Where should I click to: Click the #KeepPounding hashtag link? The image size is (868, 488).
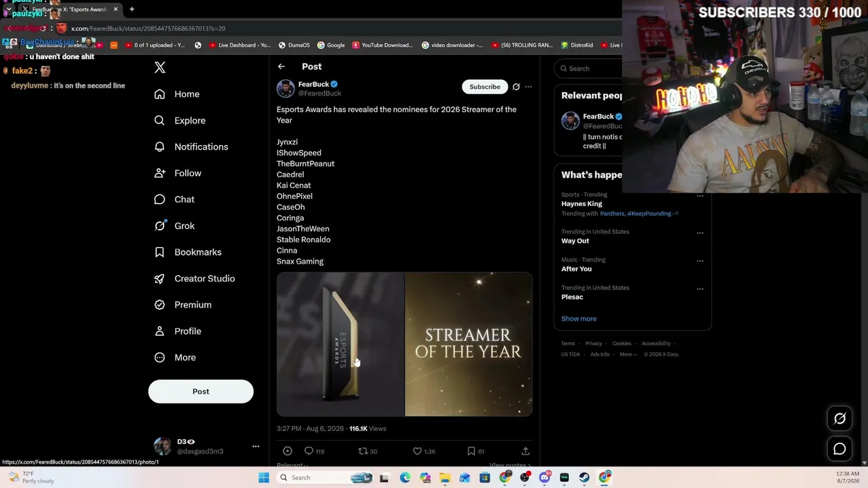(649, 213)
